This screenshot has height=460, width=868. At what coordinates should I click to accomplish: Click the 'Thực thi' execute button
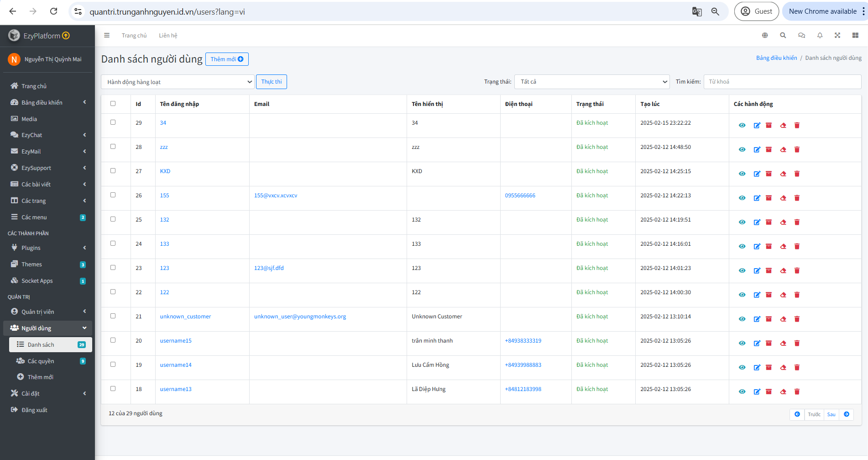point(272,82)
